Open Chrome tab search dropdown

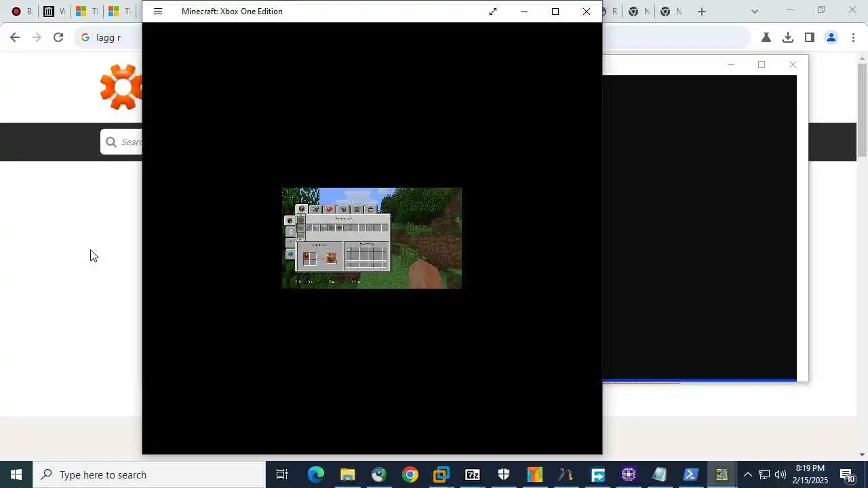tap(755, 12)
